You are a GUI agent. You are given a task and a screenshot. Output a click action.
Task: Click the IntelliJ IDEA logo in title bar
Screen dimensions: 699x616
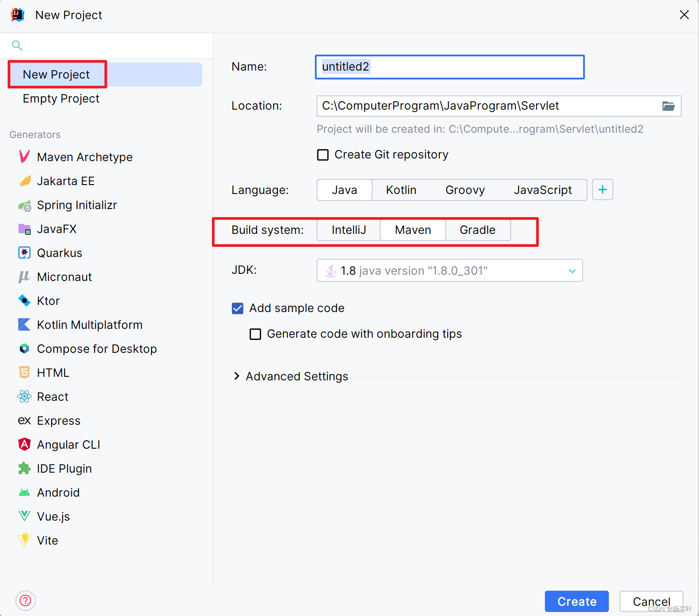point(17,15)
